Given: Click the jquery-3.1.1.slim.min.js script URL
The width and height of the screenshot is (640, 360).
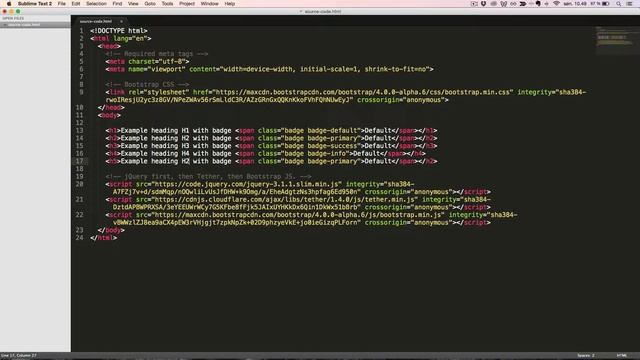Looking at the screenshot, I should [247, 184].
